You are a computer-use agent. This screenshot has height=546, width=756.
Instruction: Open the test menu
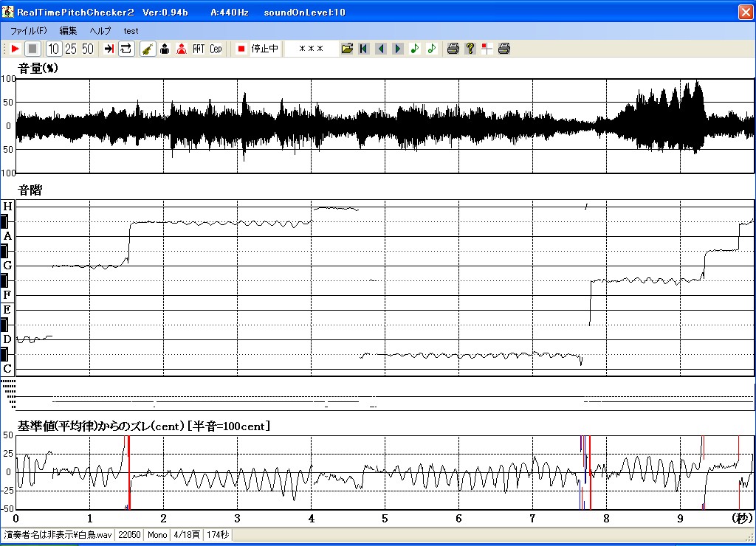(131, 31)
